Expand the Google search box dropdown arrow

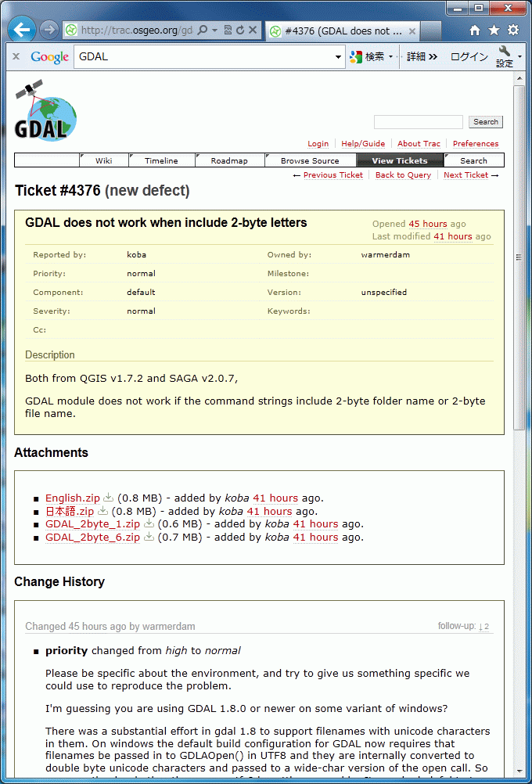point(338,57)
